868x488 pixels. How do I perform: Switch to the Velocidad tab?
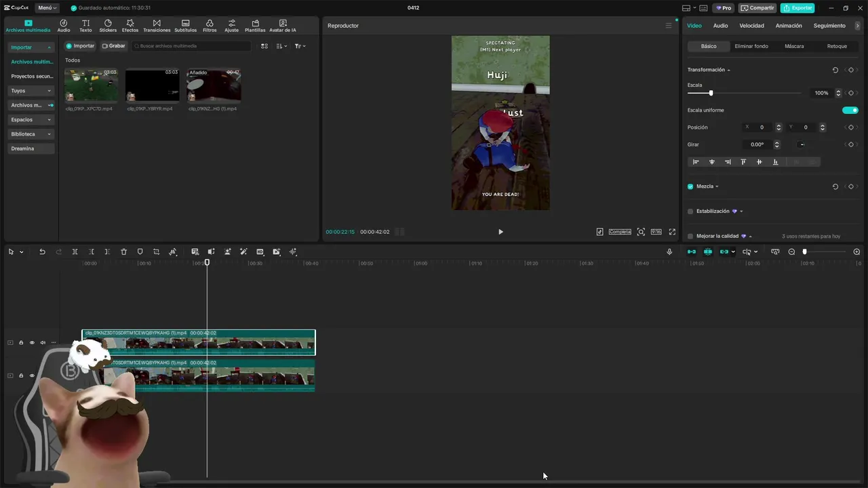click(751, 26)
